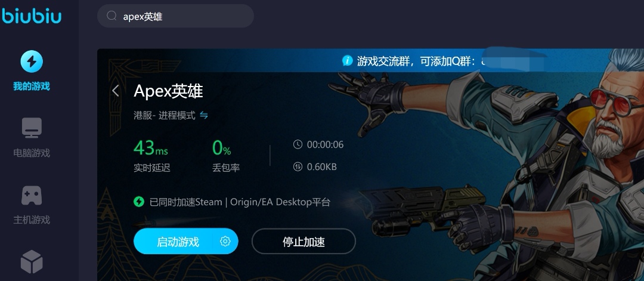The image size is (644, 281).
Task: Open launch settings gear icon
Action: point(225,241)
